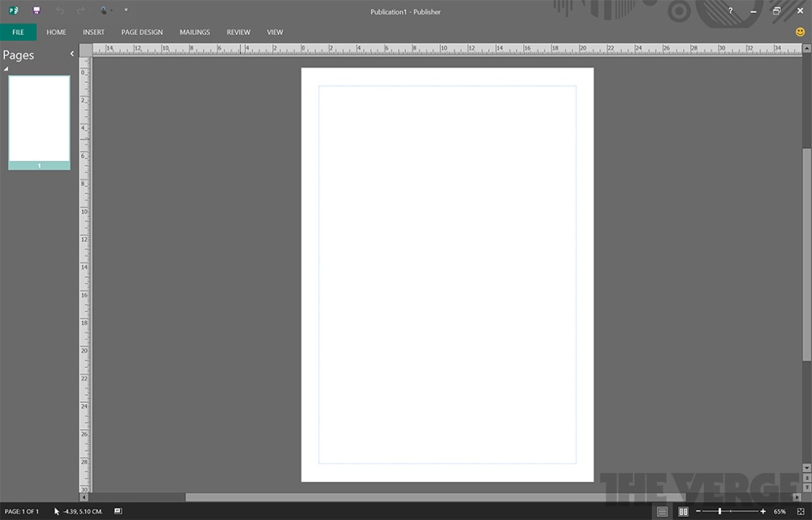Click the zoom out minus icon

[x=698, y=511]
